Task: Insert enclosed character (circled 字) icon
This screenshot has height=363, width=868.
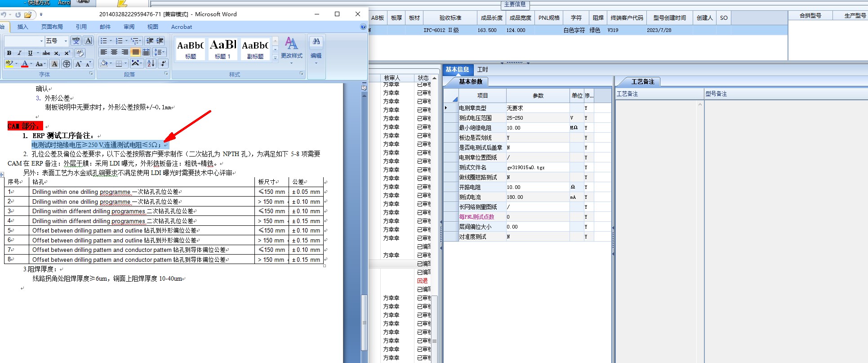Action: tap(67, 64)
